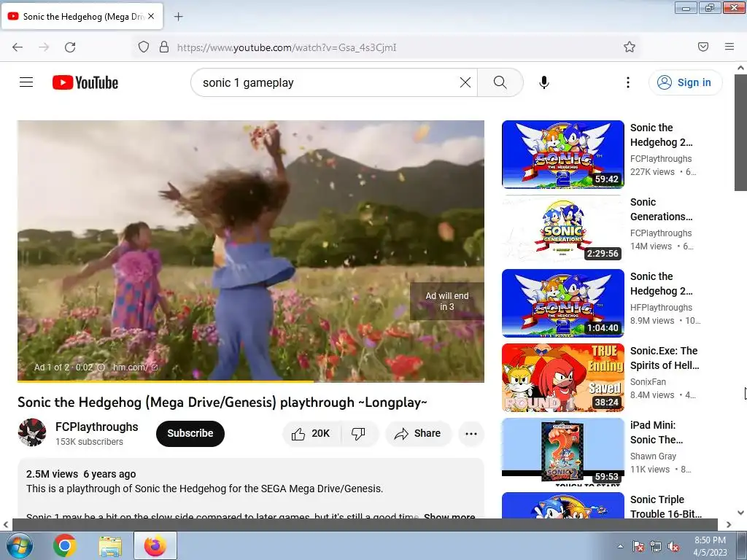Open Sonic the Hedgehog 2 59:42 thumbnail

coord(563,155)
